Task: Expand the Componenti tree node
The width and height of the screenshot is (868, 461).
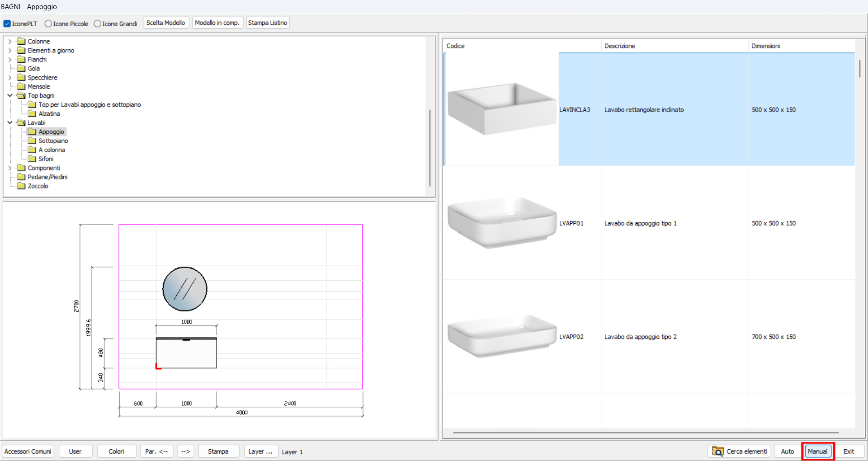Action: click(10, 168)
